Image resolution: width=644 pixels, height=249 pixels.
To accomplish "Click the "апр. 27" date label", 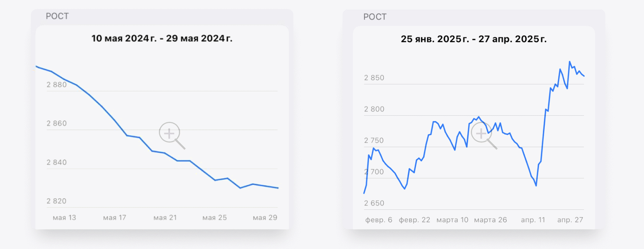I will (x=570, y=220).
